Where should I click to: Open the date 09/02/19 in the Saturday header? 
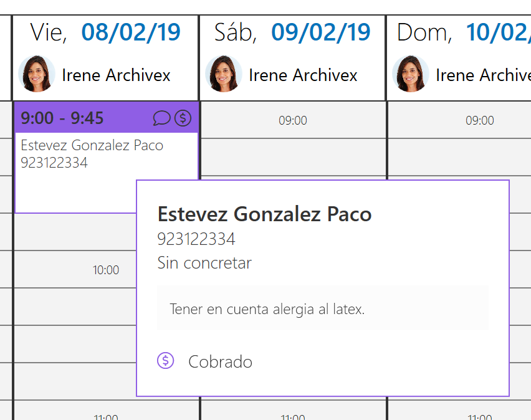click(320, 32)
